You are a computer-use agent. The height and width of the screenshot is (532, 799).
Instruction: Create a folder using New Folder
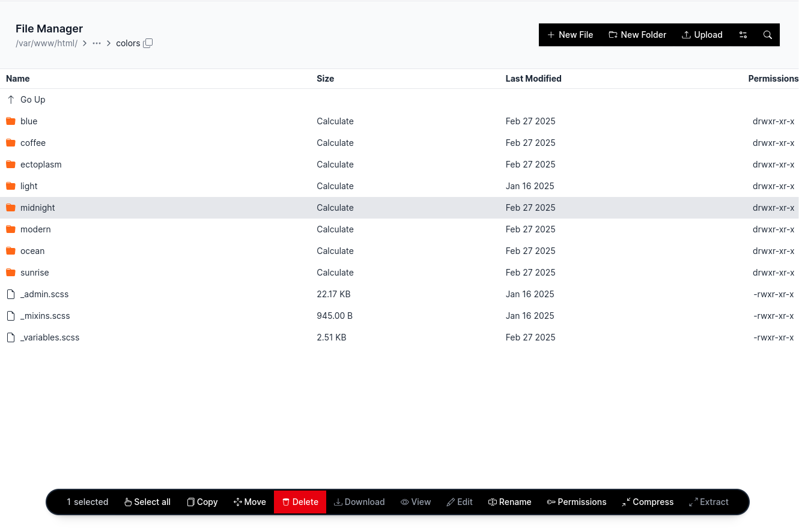point(637,35)
